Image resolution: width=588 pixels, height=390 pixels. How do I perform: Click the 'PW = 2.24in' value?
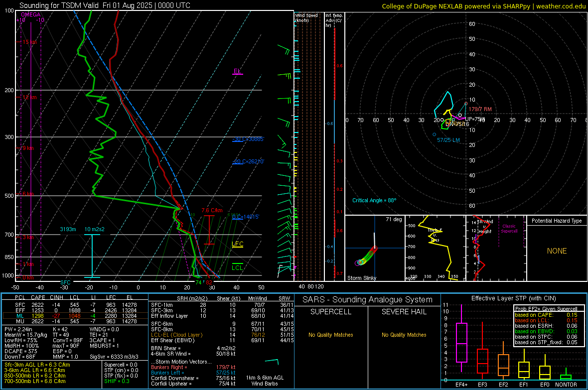[x=19, y=329]
